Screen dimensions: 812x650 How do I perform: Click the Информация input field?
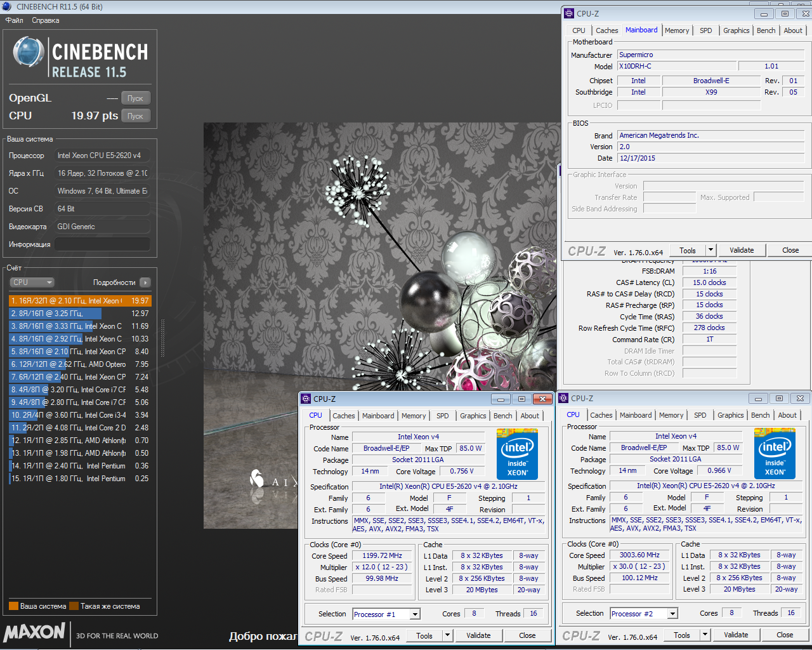[102, 244]
